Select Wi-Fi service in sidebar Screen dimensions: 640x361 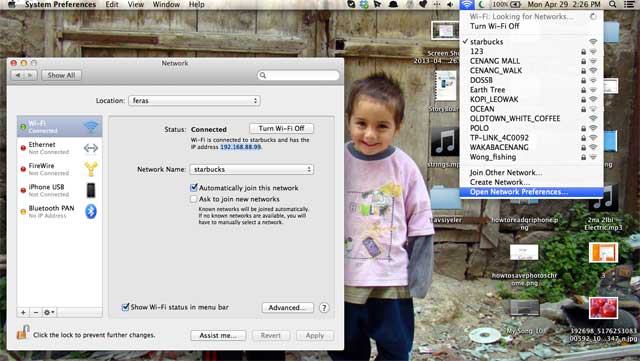pyautogui.click(x=60, y=127)
